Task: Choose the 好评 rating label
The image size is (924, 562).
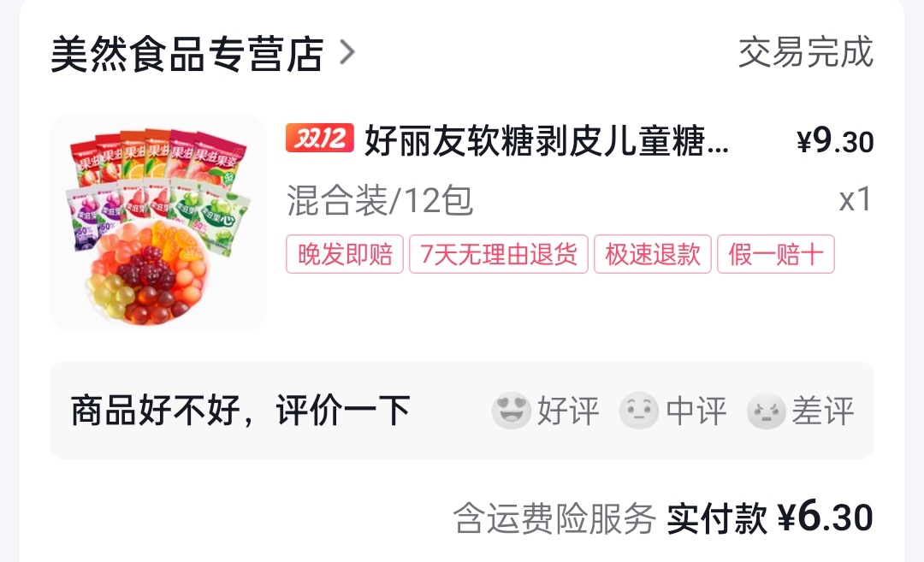Action: [x=568, y=411]
